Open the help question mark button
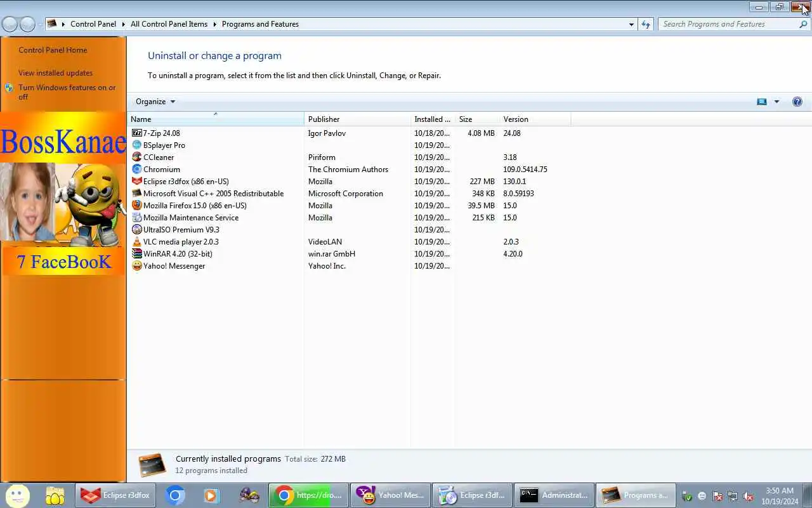 click(797, 102)
